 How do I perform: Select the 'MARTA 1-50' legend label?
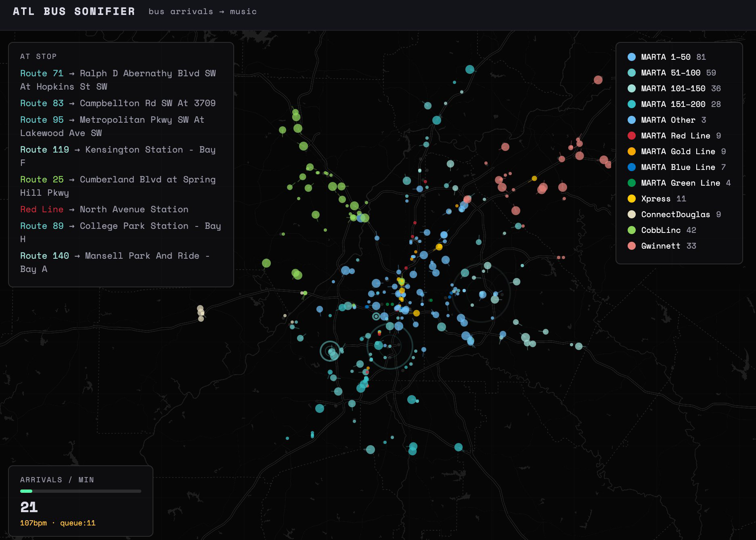[666, 57]
